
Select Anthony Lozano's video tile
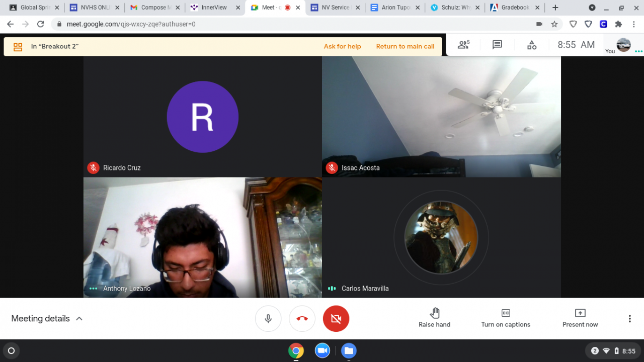(202, 237)
